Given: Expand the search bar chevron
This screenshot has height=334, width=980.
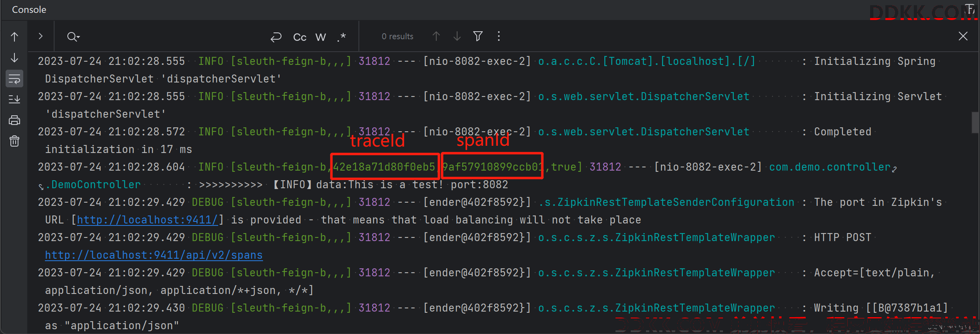Looking at the screenshot, I should tap(40, 36).
